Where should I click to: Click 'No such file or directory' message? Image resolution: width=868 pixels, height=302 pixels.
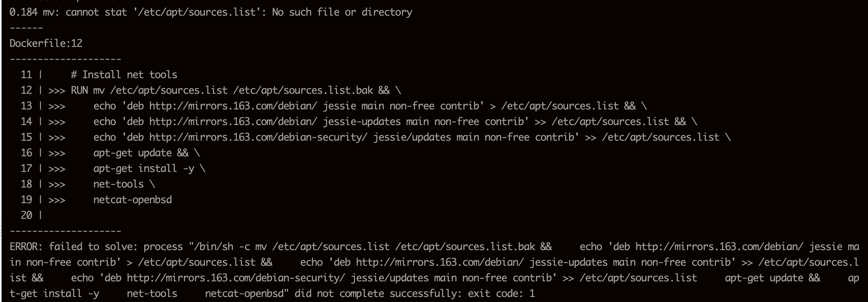click(x=342, y=13)
